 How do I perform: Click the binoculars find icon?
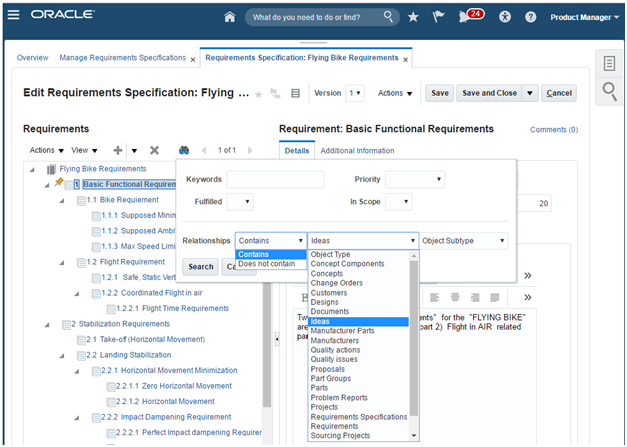pos(184,150)
